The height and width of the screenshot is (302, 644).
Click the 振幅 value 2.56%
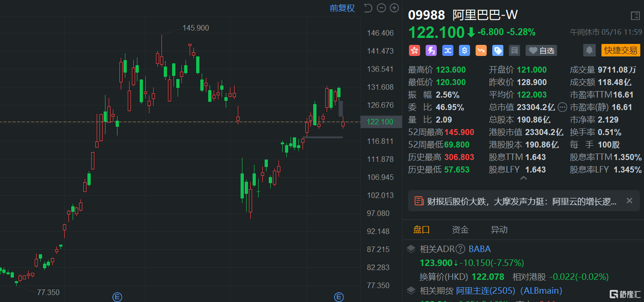447,95
